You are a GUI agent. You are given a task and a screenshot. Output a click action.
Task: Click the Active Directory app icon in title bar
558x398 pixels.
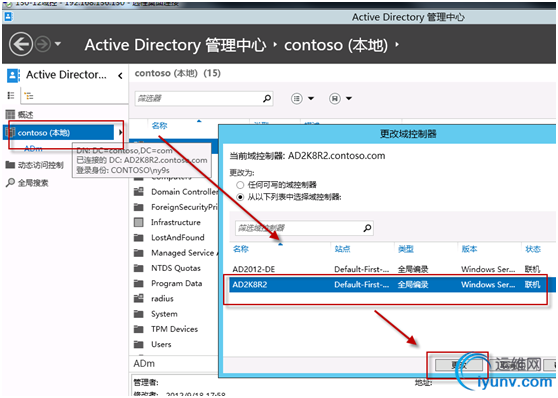tap(8, 16)
